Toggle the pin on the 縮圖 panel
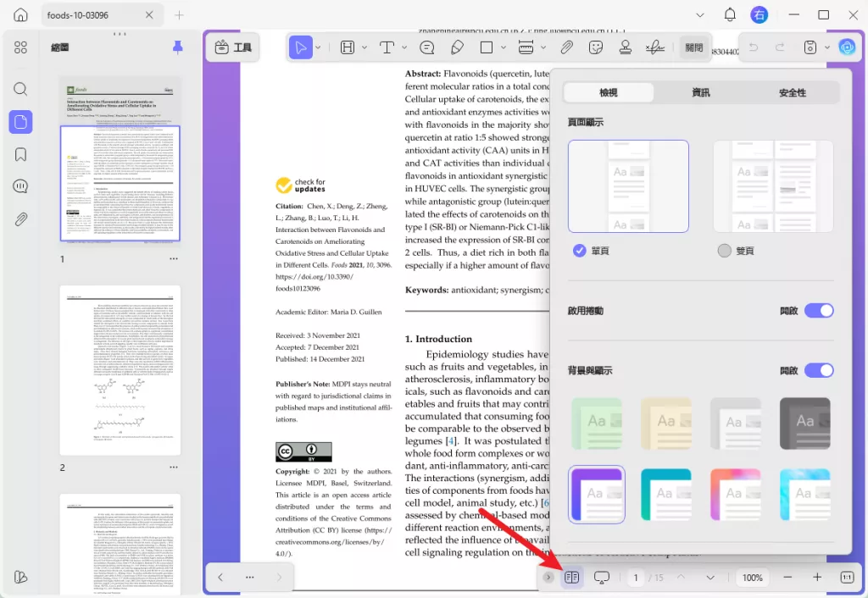 pyautogui.click(x=178, y=47)
